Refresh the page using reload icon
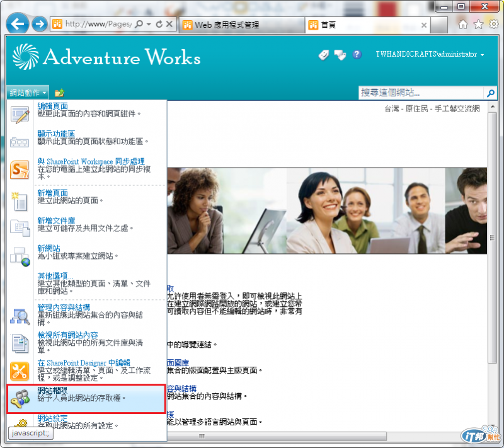 [159, 24]
